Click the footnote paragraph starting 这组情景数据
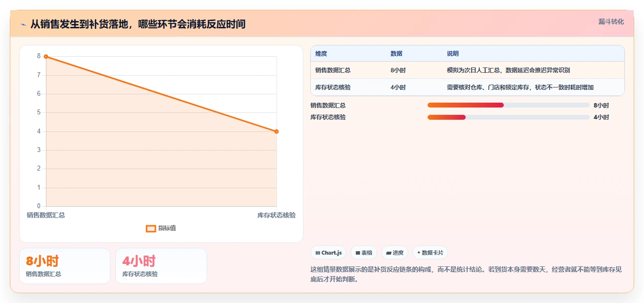The height and width of the screenshot is (303, 644). point(466,275)
